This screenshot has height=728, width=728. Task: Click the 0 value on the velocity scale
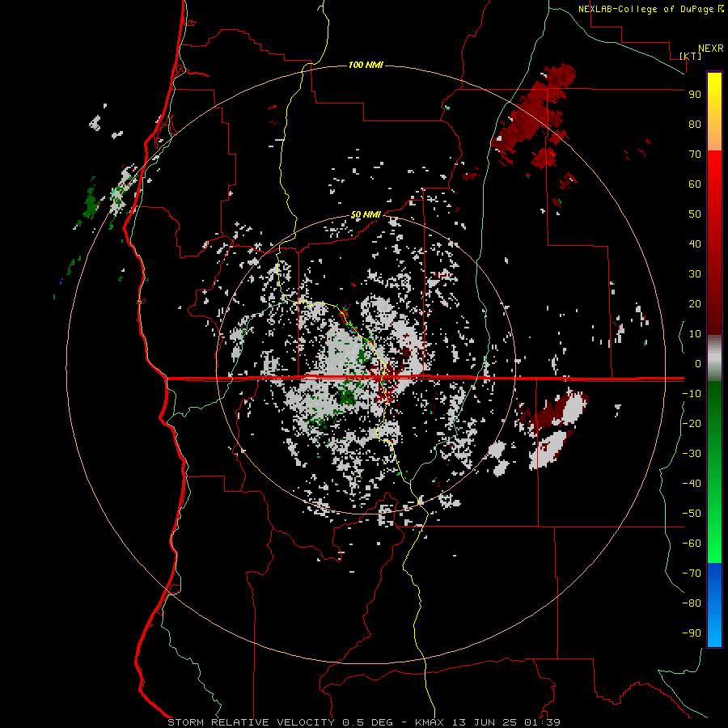pyautogui.click(x=697, y=363)
